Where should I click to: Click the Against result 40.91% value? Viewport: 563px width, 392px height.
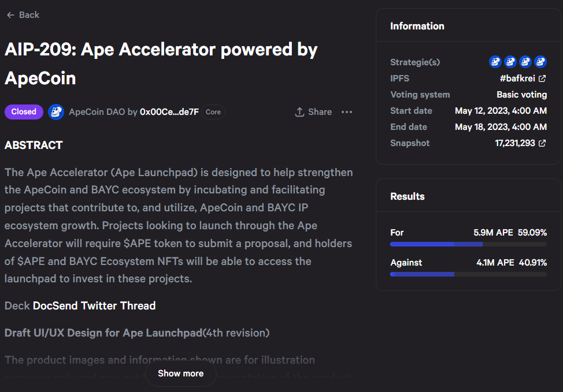[x=533, y=263]
